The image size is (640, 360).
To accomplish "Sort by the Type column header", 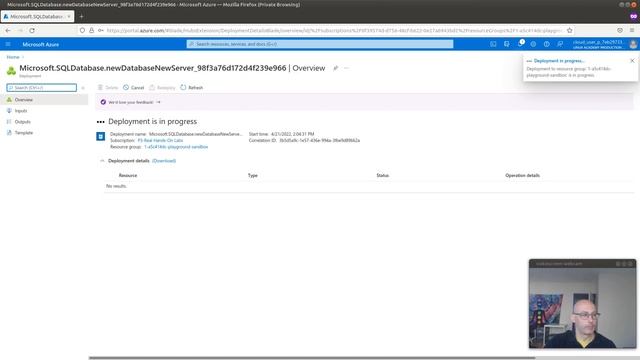I will pos(253,176).
